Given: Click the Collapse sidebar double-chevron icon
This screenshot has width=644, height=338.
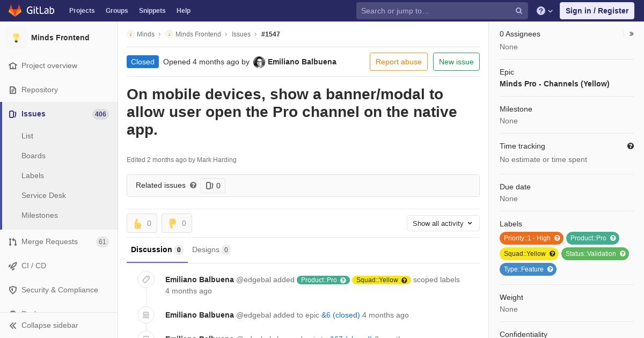Looking at the screenshot, I should pos(13,326).
